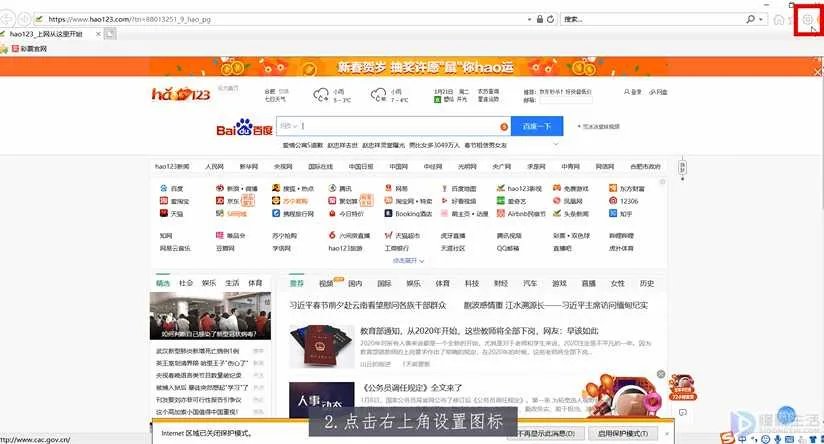The image size is (824, 444).
Task: Open the 京东 site shortcut
Action: [228, 201]
